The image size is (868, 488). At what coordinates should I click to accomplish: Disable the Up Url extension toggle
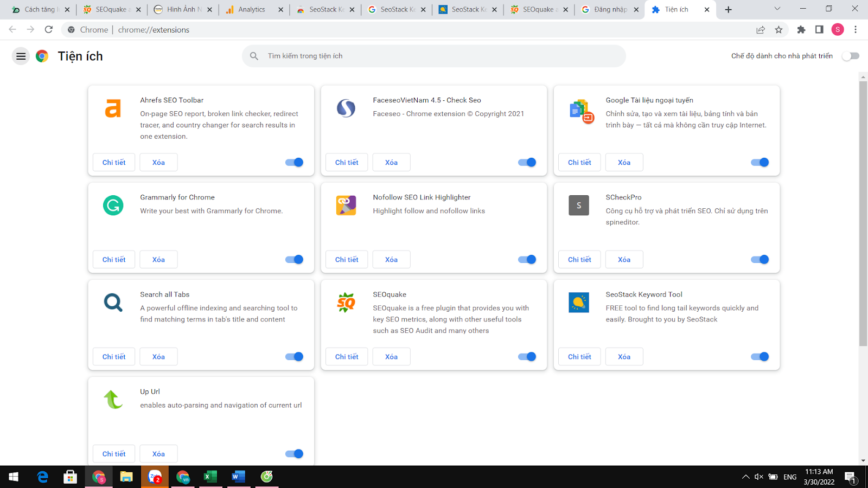294,454
